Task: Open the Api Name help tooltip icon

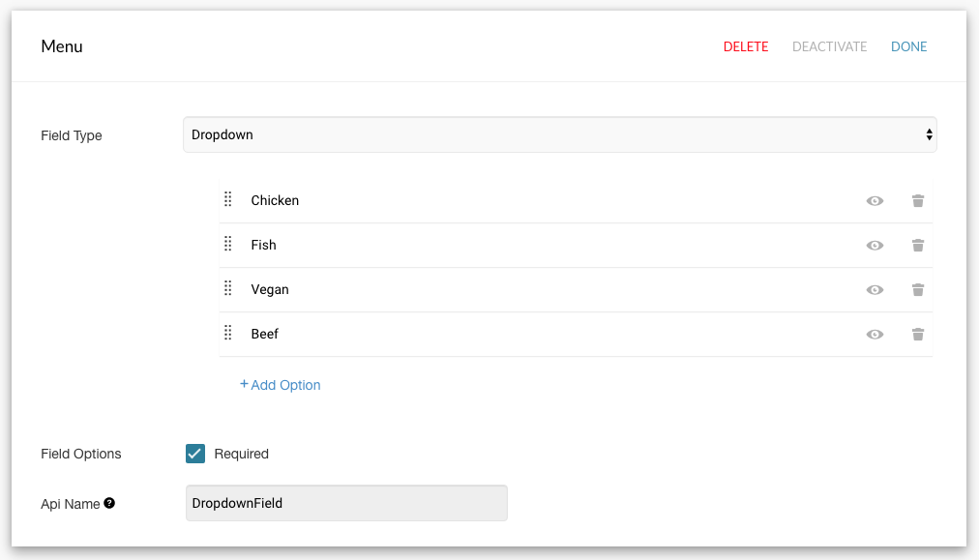Action: coord(109,503)
